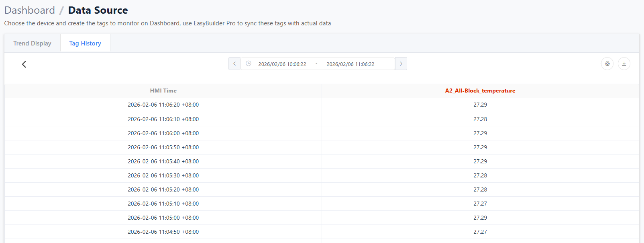
Task: Select the 11:06:20 timestamp row
Action: point(163,105)
